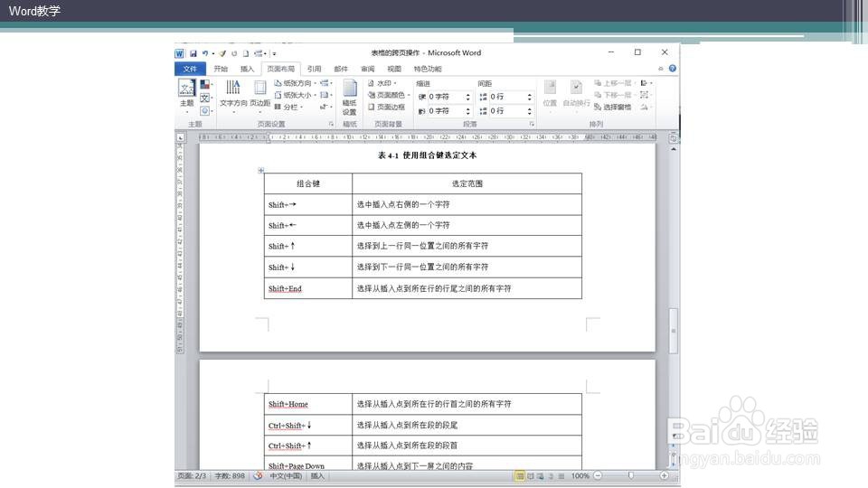Select Outline view icon in status bar
The width and height of the screenshot is (868, 488).
(x=551, y=476)
